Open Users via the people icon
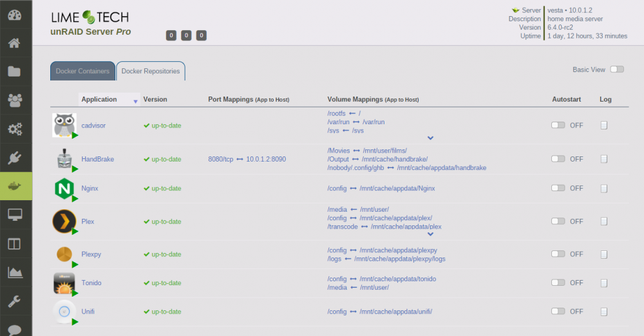Viewport: 644px width, 336px height. coord(15,100)
